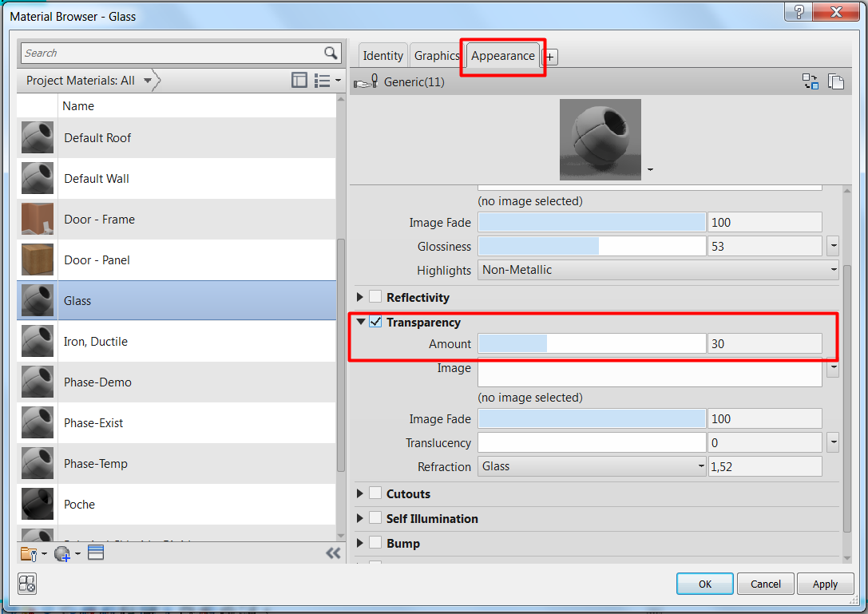Viewport: 868px width, 614px height.
Task: Click the replace asset icon next to duplicate
Action: tap(811, 81)
